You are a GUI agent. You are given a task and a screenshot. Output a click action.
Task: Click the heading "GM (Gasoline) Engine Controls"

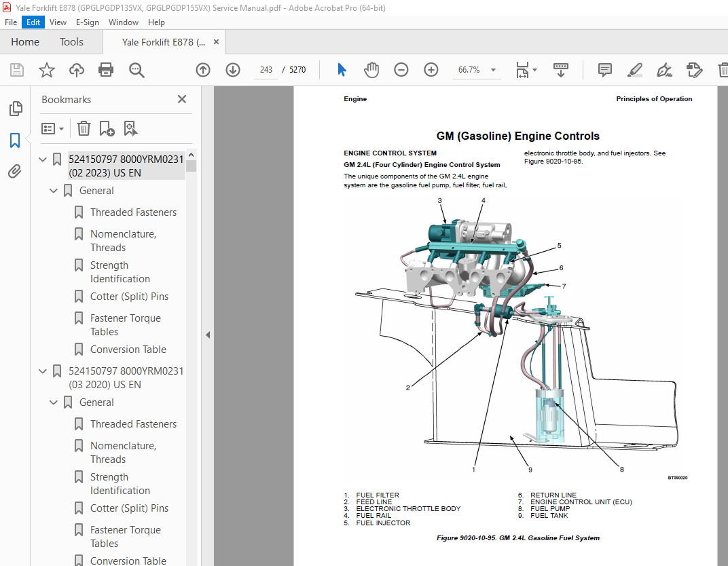[517, 136]
